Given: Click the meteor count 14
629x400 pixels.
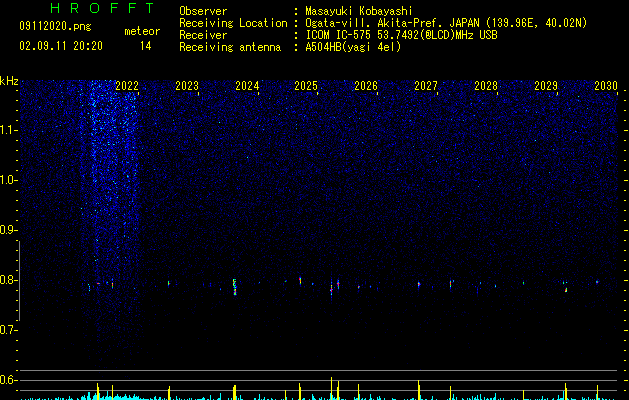Looking at the screenshot, I should (146, 46).
